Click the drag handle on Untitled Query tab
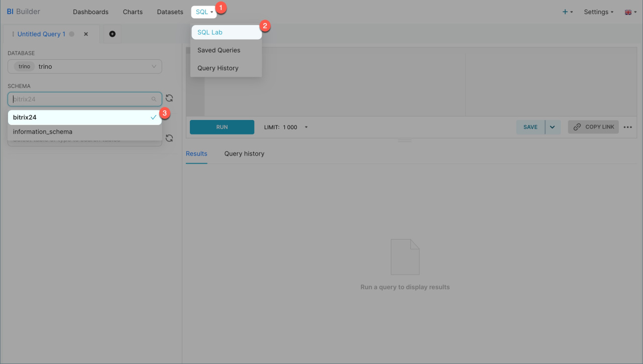Viewport: 643px width, 364px height. (13, 34)
